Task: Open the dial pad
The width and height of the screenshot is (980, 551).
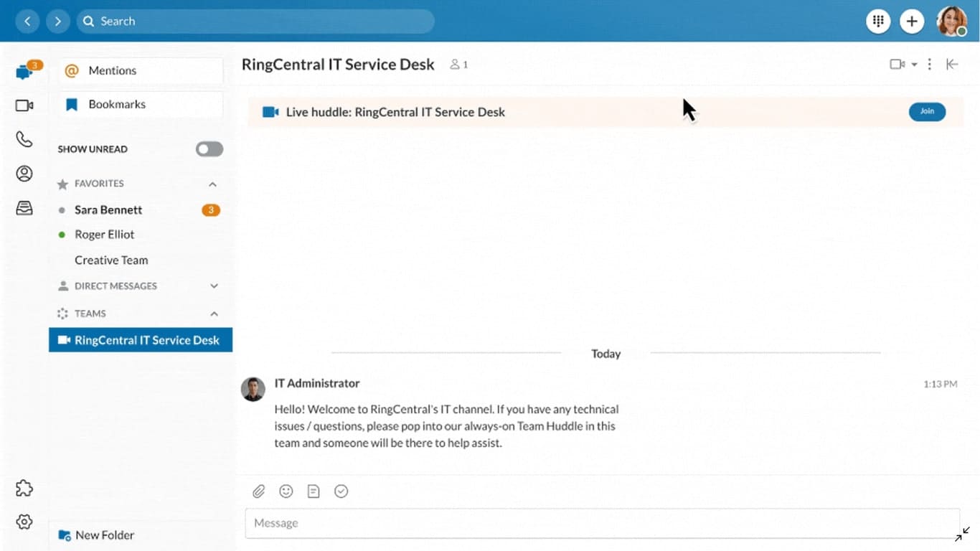Action: (x=878, y=21)
